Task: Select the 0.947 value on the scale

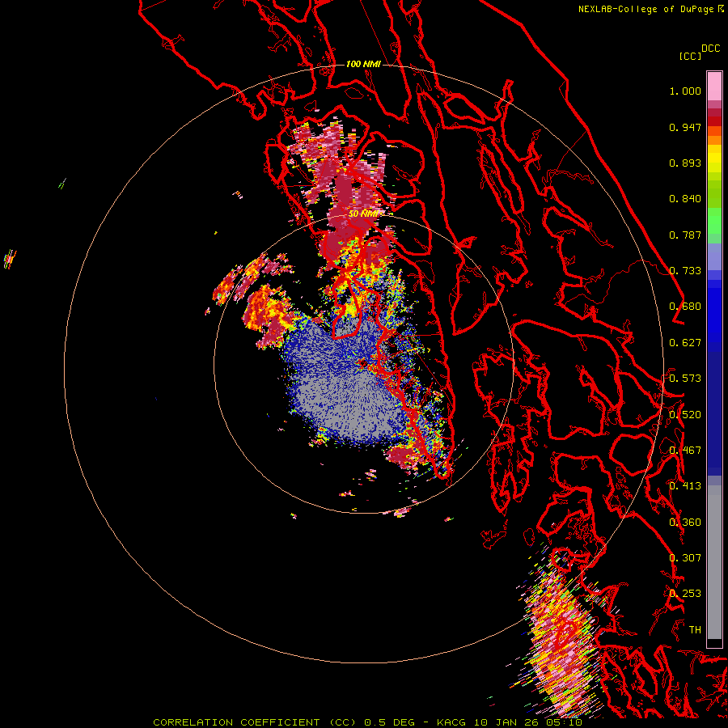Action: (685, 127)
